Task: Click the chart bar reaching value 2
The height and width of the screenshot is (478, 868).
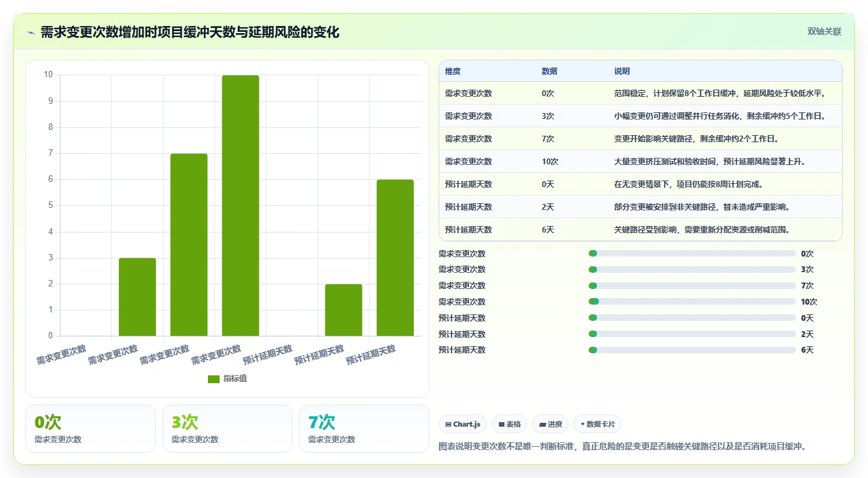Action: pyautogui.click(x=344, y=310)
